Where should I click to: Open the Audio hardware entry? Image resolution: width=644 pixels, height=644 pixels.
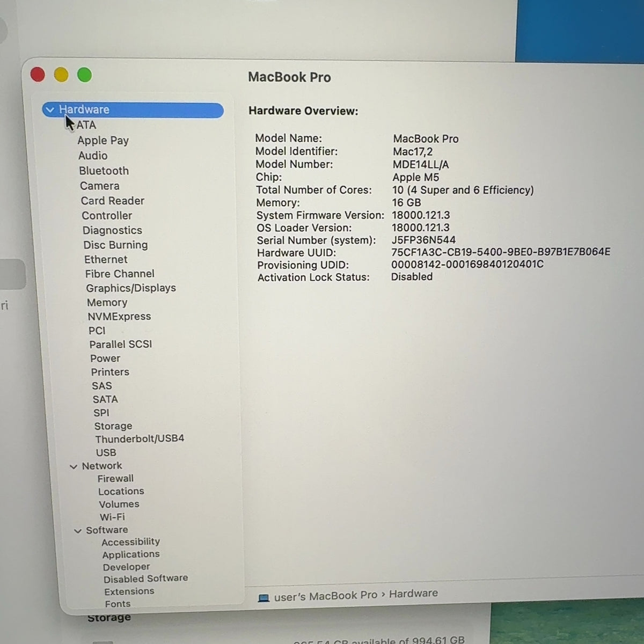point(93,156)
